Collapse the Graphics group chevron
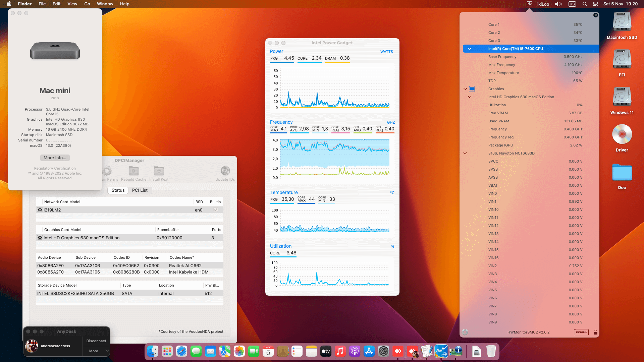 click(x=465, y=89)
